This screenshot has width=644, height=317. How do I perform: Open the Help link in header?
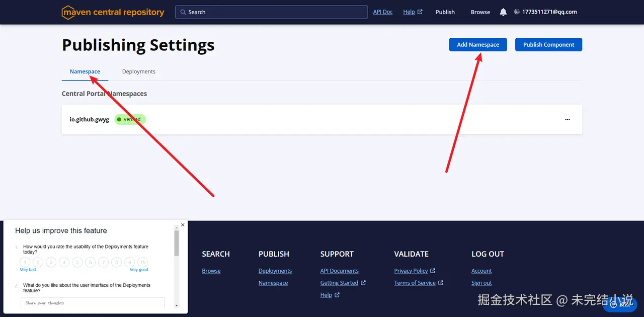click(x=413, y=12)
